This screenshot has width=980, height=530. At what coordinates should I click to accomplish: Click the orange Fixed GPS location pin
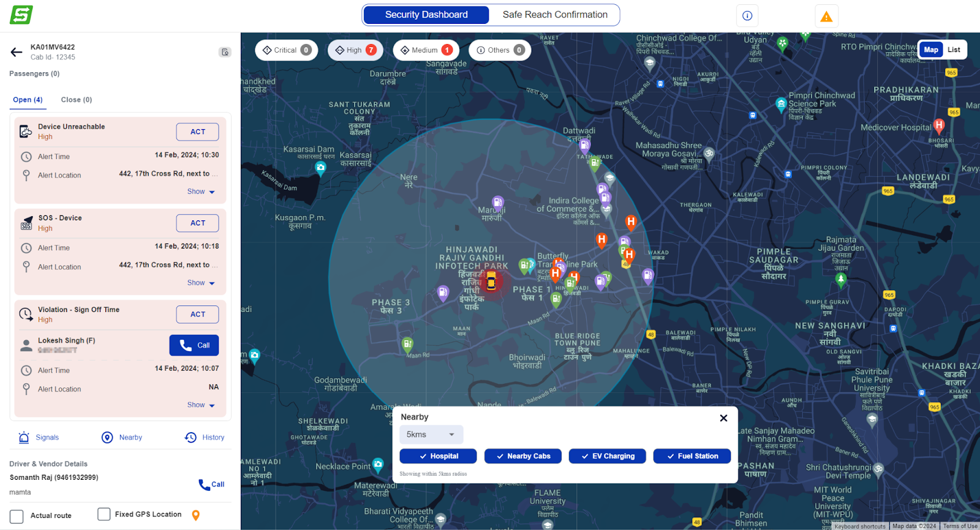click(196, 515)
